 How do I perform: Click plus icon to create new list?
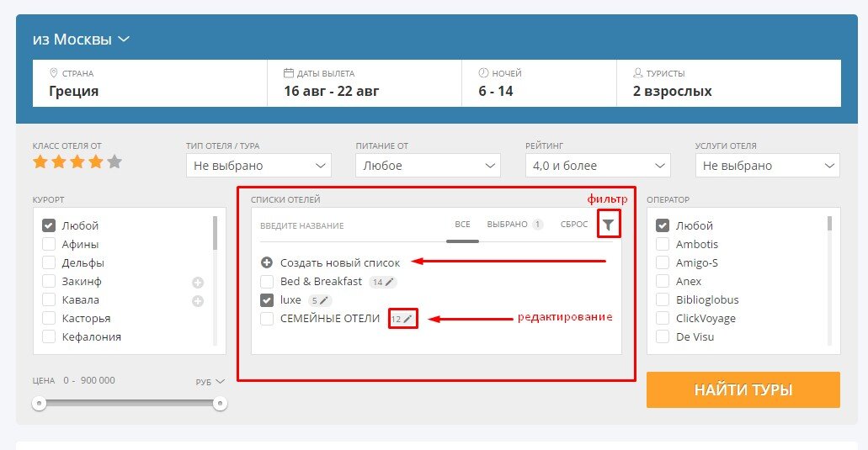(267, 262)
